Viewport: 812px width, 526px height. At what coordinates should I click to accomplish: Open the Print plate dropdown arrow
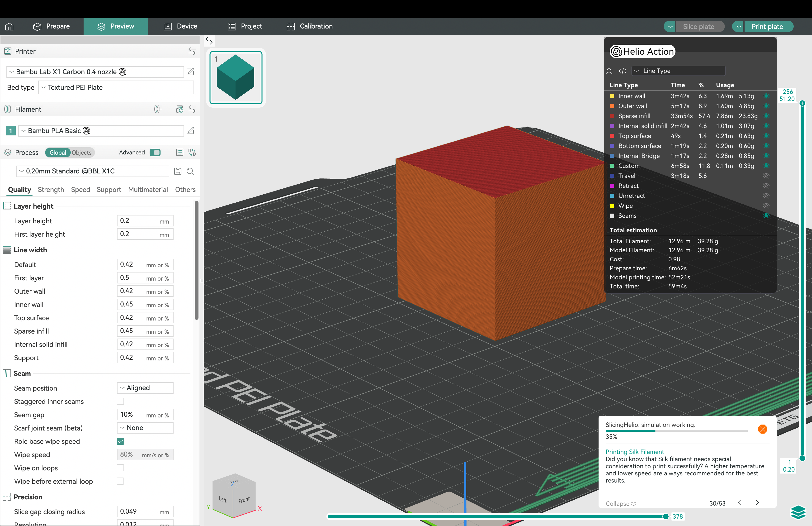[x=739, y=26]
